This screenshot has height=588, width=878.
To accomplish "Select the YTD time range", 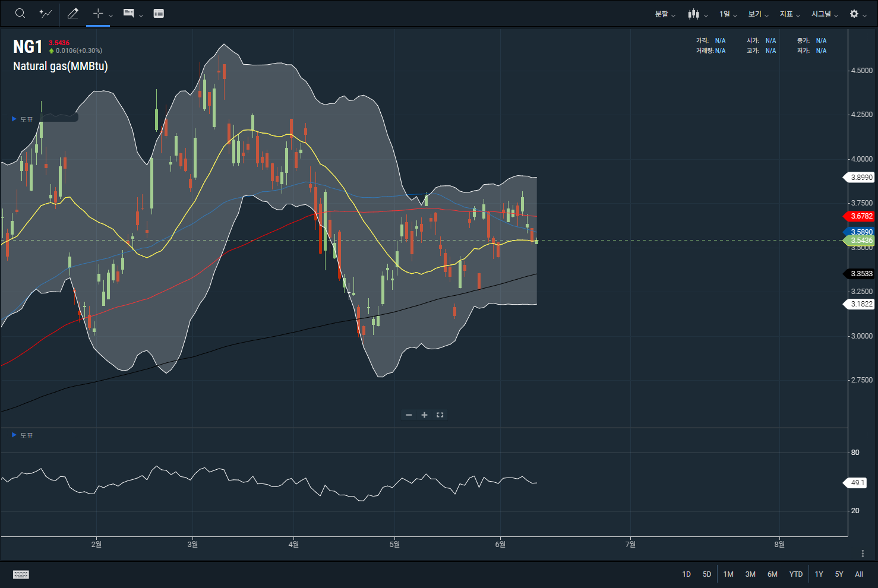I will coord(795,574).
